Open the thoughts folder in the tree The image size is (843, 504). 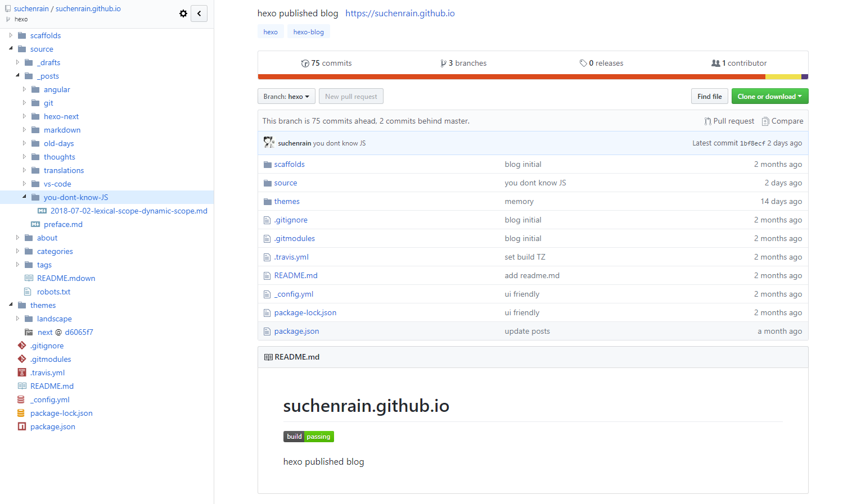pos(59,157)
